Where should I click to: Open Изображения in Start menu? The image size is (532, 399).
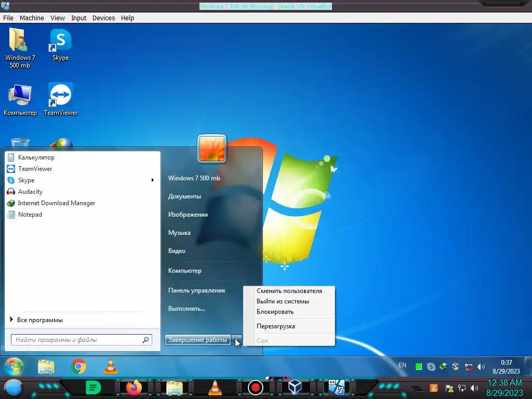click(x=188, y=215)
